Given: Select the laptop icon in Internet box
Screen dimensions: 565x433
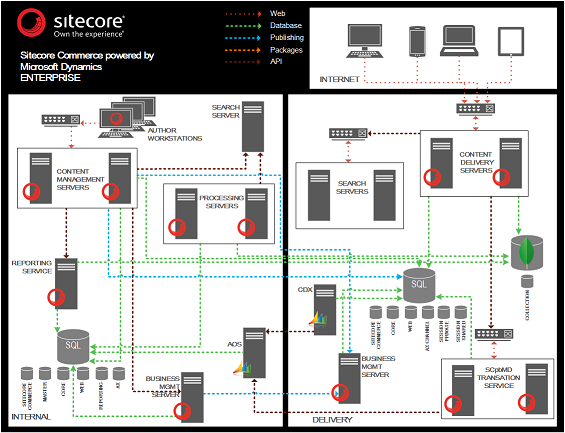Looking at the screenshot, I should tap(459, 41).
